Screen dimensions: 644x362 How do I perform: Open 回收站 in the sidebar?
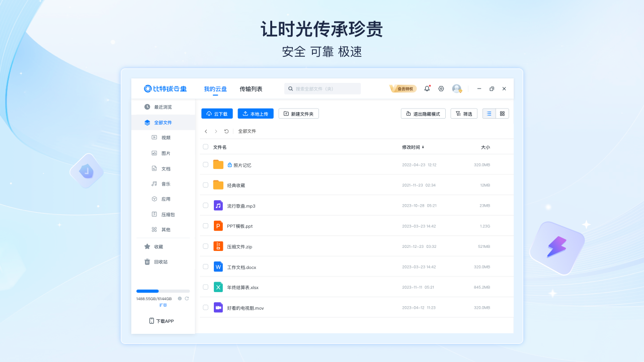(160, 262)
